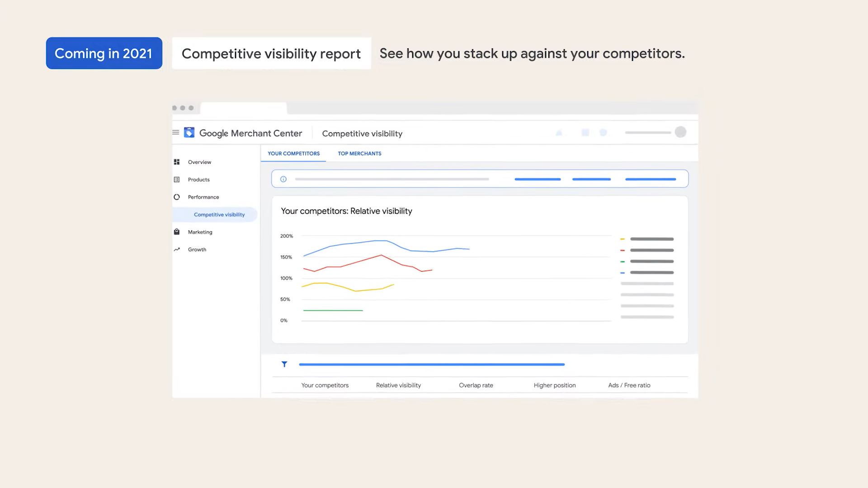Click the 100% axis label

click(x=286, y=278)
